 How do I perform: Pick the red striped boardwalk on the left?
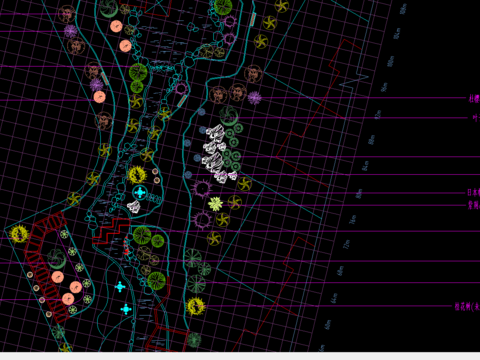46,267
